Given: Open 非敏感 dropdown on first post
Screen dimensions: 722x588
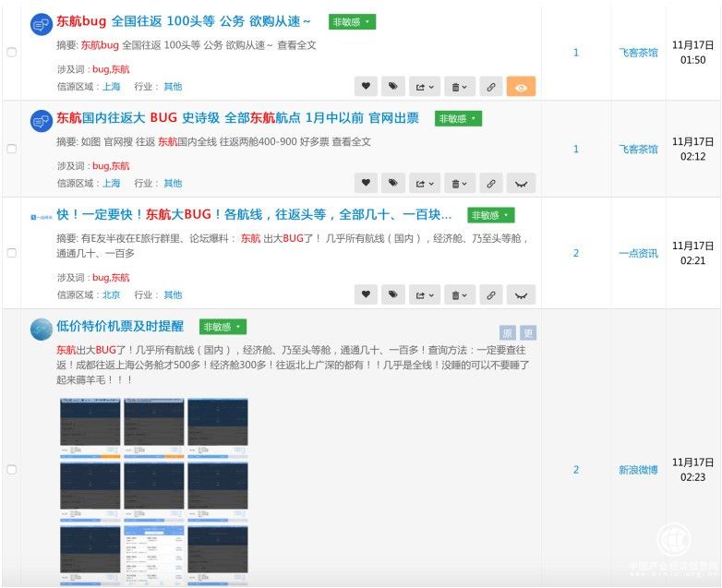Looking at the screenshot, I should (x=352, y=21).
